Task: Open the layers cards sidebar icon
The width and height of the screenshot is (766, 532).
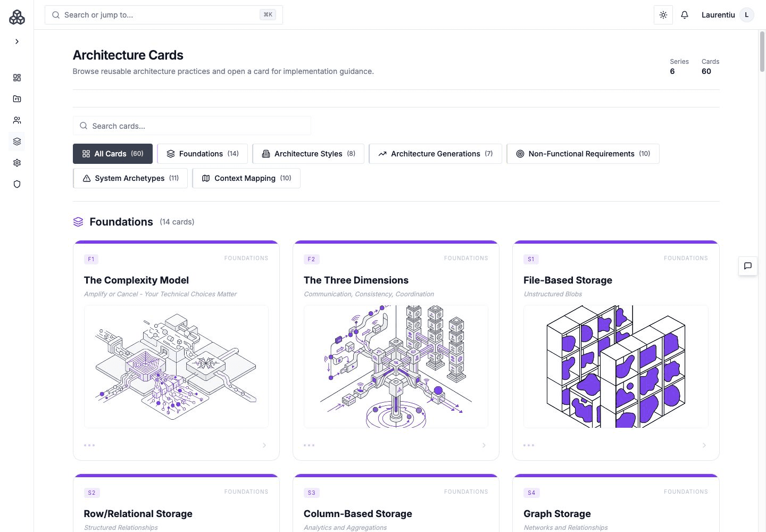Action: tap(17, 142)
